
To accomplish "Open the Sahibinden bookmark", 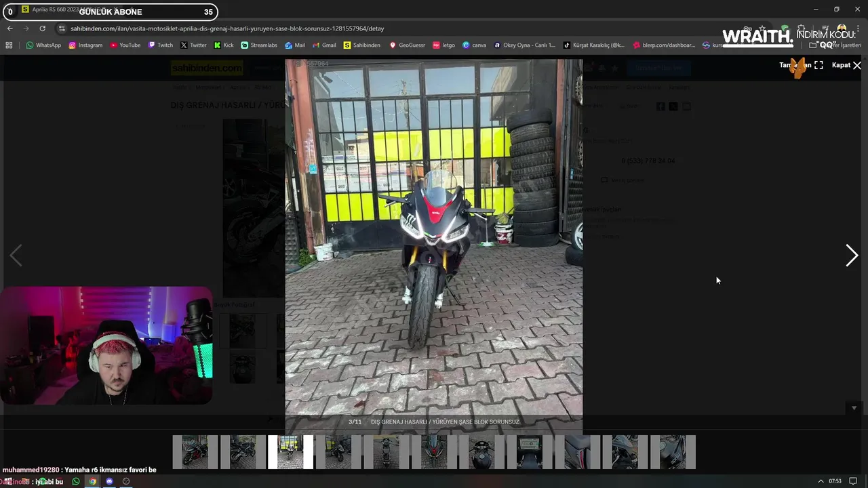I will [x=362, y=45].
